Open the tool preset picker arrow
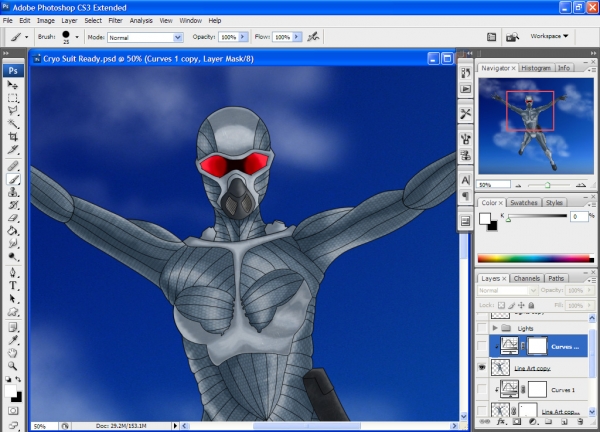Viewport: 600px width, 432px height. point(26,37)
